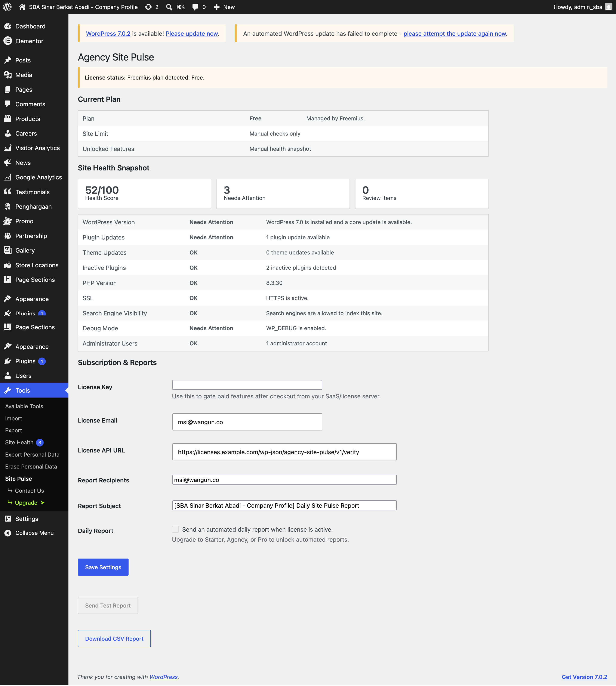Click the Report Subject input field

pyautogui.click(x=284, y=505)
